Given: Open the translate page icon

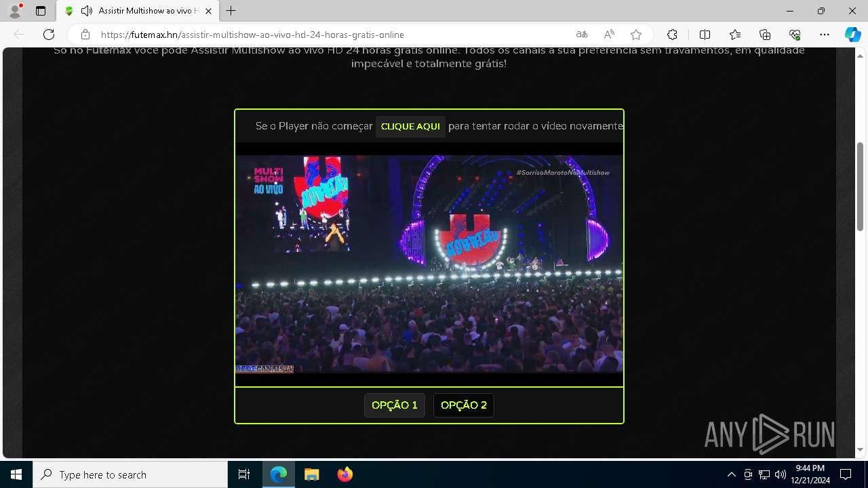Looking at the screenshot, I should coord(582,35).
